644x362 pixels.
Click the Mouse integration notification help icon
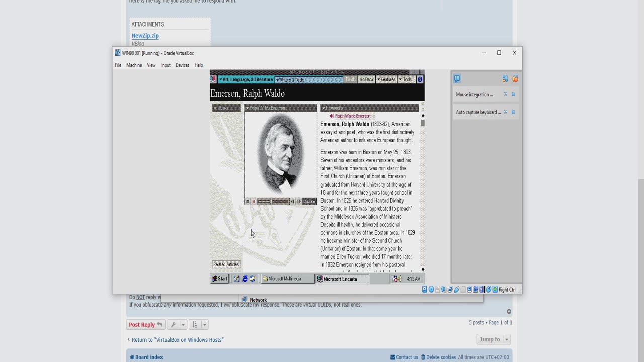[x=505, y=94]
